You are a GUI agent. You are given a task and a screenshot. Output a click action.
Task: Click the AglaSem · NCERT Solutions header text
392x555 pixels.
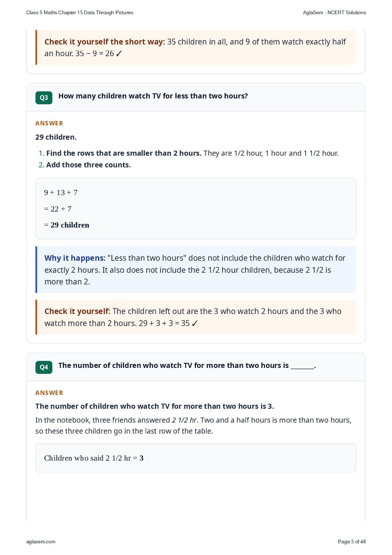[334, 12]
